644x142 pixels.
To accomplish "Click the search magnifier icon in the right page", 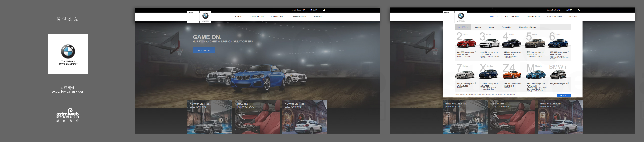I will (x=579, y=10).
